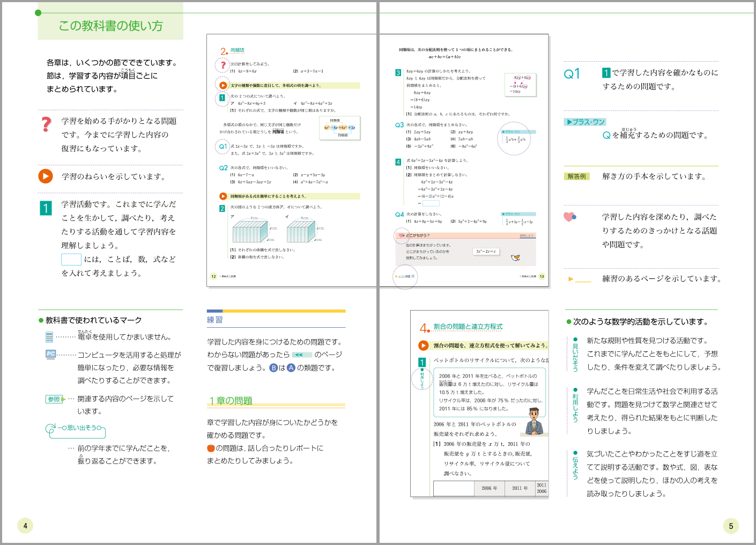Click the Q3 mark inside sample page 13

(399, 125)
